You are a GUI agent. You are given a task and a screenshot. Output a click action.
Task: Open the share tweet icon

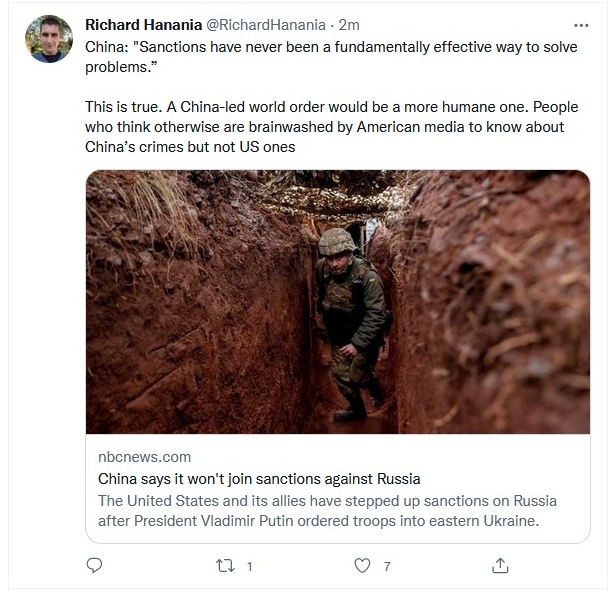click(x=500, y=565)
